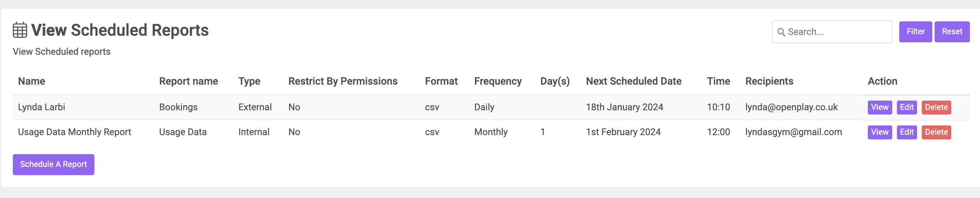Click the calendar icon beside View Scheduled Reports

point(20,30)
